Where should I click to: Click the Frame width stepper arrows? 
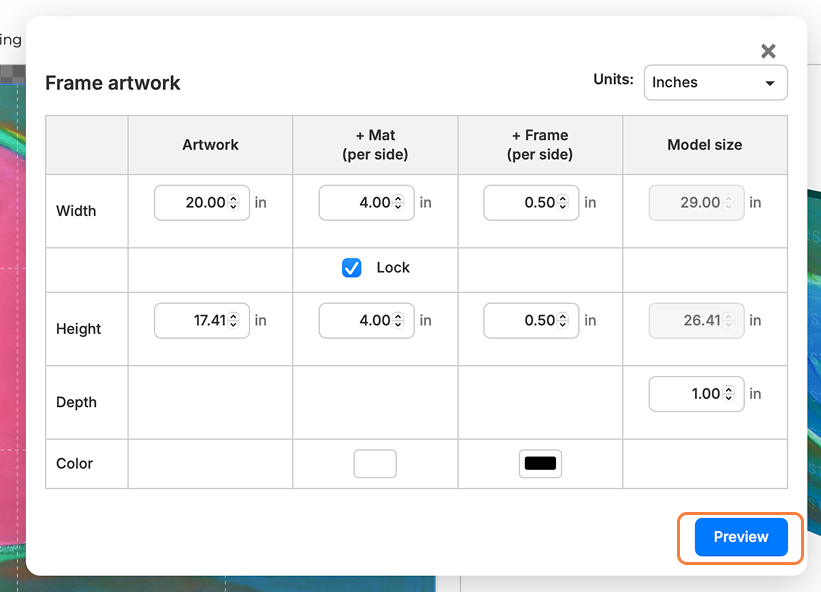pyautogui.click(x=563, y=203)
